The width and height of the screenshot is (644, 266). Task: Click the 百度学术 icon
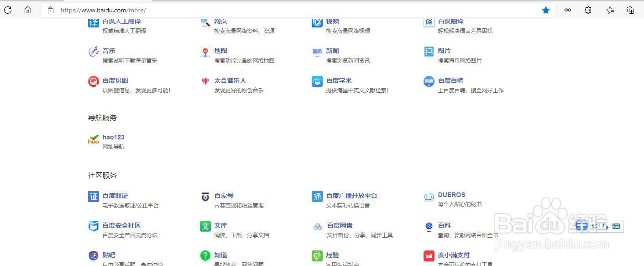click(x=317, y=81)
